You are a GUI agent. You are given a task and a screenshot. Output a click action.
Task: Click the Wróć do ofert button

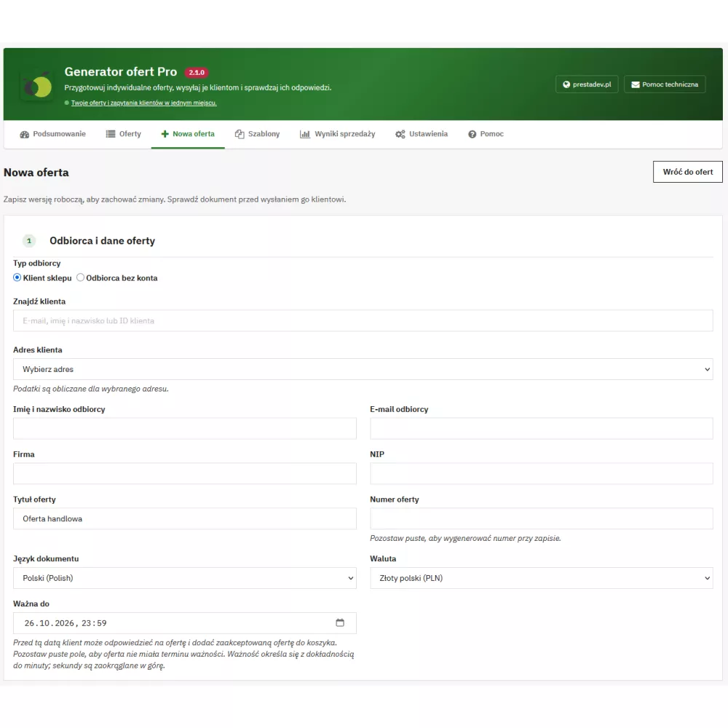click(688, 172)
